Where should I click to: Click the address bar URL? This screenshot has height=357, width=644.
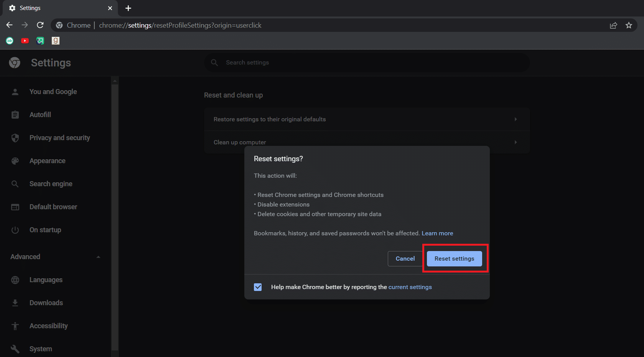point(180,25)
